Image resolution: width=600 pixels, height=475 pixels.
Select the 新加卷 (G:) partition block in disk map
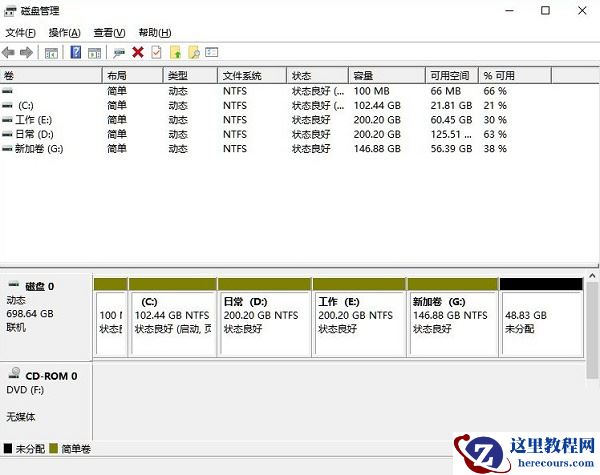tap(453, 317)
